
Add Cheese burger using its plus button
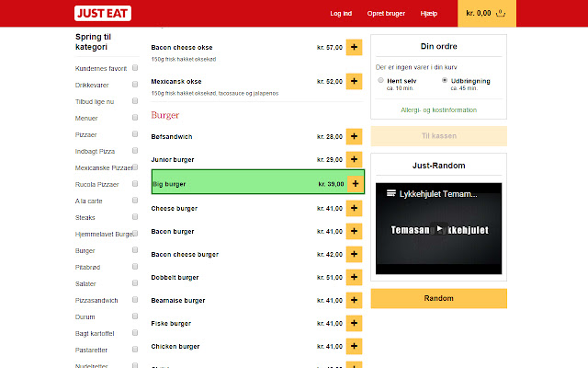point(354,208)
